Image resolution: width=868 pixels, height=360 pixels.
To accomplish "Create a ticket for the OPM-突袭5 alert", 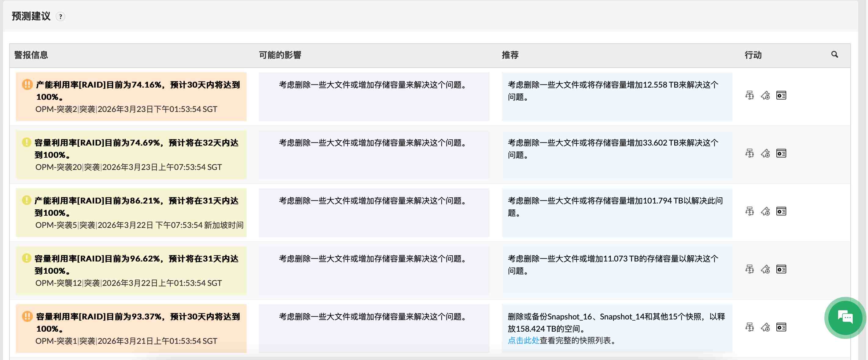I will [x=765, y=211].
